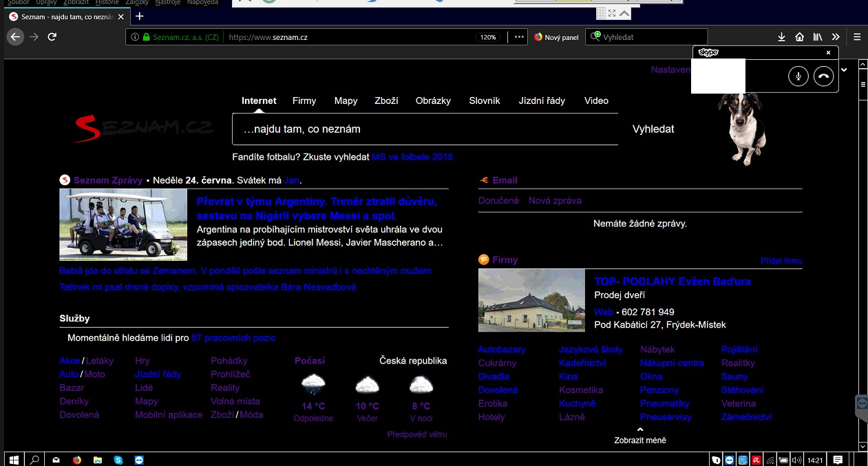Open the Autobazary category link
This screenshot has width=868, height=466.
(502, 350)
